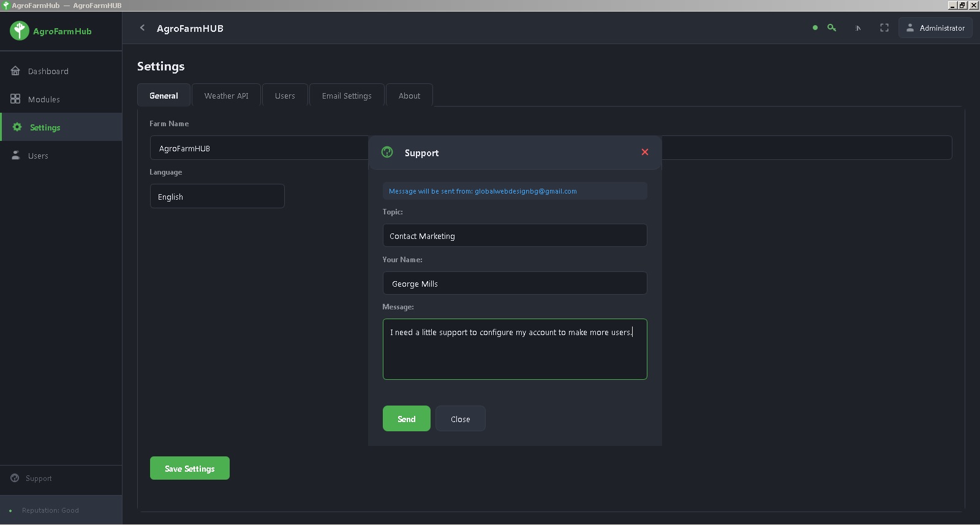Screen dimensions: 980x525
Task: Click the language toggle icon in header
Action: coord(858,28)
